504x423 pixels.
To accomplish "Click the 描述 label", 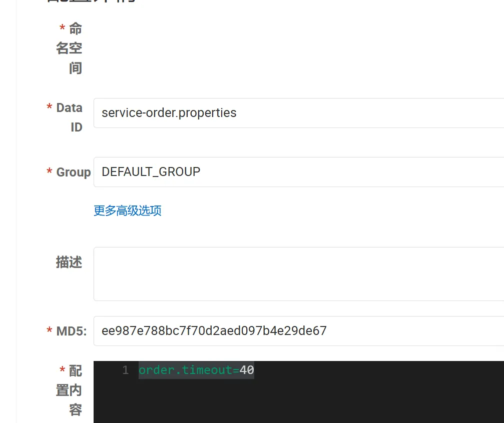I will pyautogui.click(x=69, y=262).
